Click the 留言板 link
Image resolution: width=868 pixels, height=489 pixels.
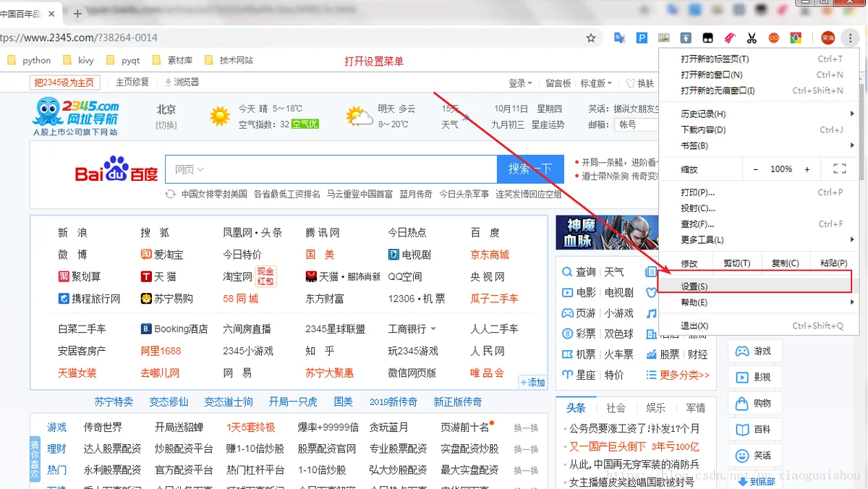(x=558, y=83)
